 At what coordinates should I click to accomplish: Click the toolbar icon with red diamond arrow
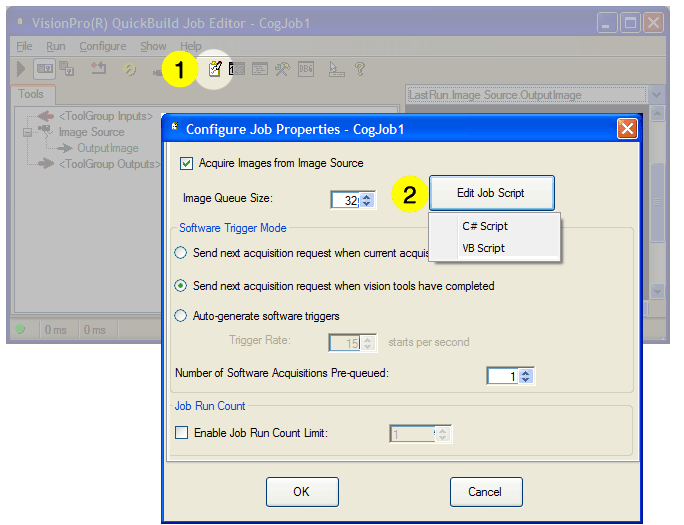[99, 68]
